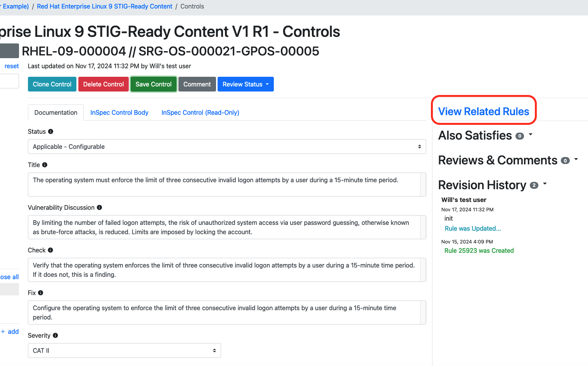Image resolution: width=588 pixels, height=366 pixels.
Task: Click the green Save Control button
Action: pos(153,84)
